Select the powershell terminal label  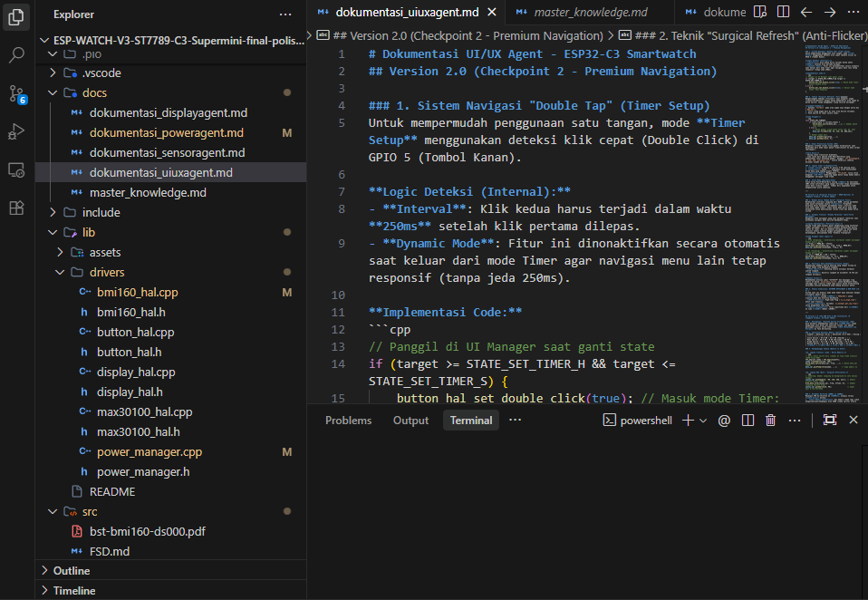(638, 421)
